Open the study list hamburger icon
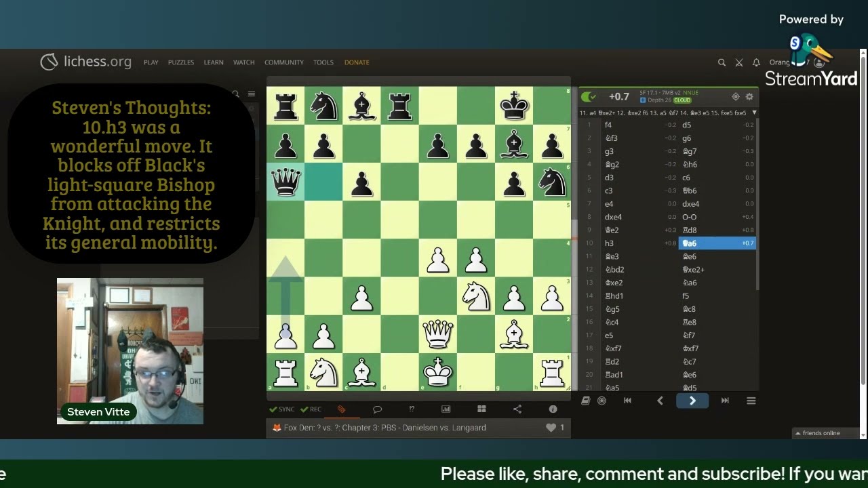This screenshot has height=488, width=868. 251,94
